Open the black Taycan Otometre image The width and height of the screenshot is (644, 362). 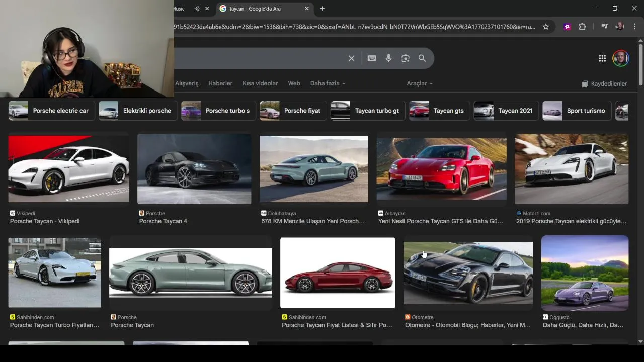tap(468, 273)
